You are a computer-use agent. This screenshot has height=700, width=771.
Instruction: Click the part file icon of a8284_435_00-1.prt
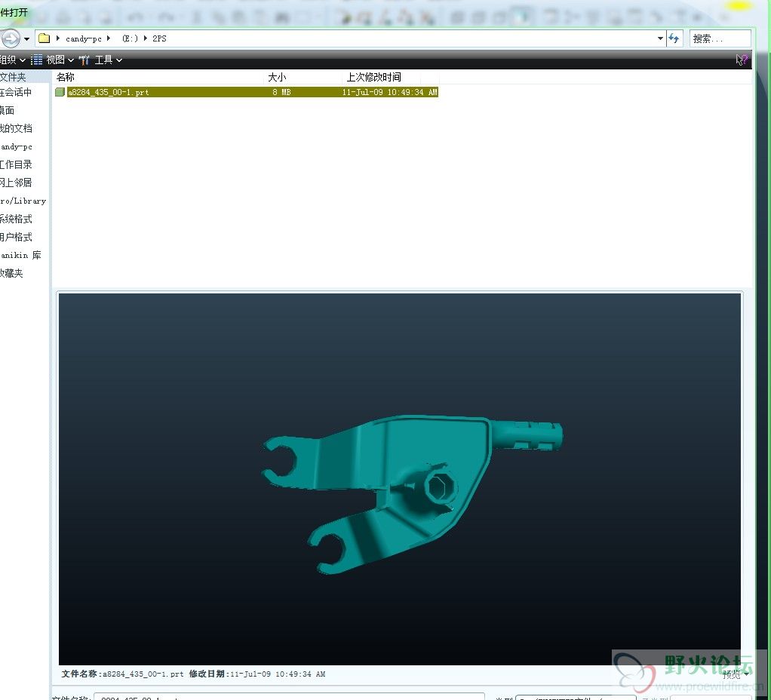[x=60, y=92]
